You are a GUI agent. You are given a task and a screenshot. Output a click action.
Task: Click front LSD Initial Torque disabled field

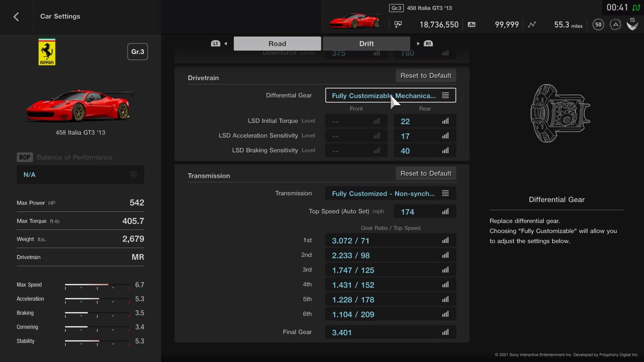(x=356, y=121)
